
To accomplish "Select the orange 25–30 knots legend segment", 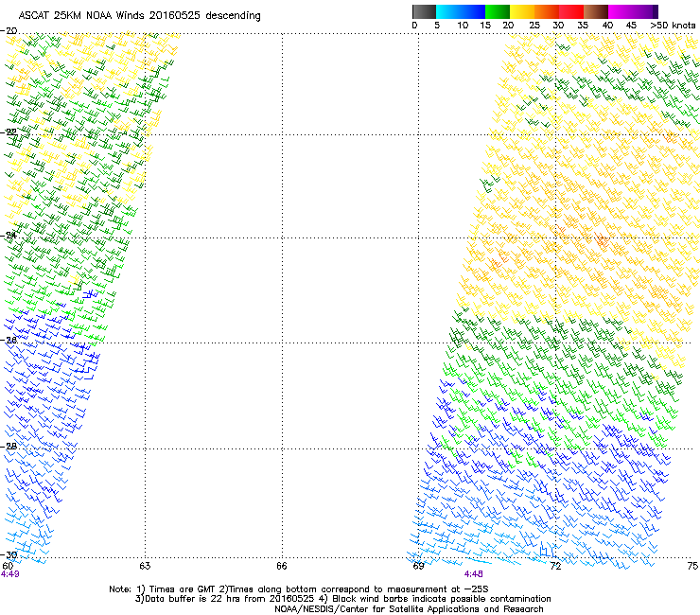I will coord(547,11).
